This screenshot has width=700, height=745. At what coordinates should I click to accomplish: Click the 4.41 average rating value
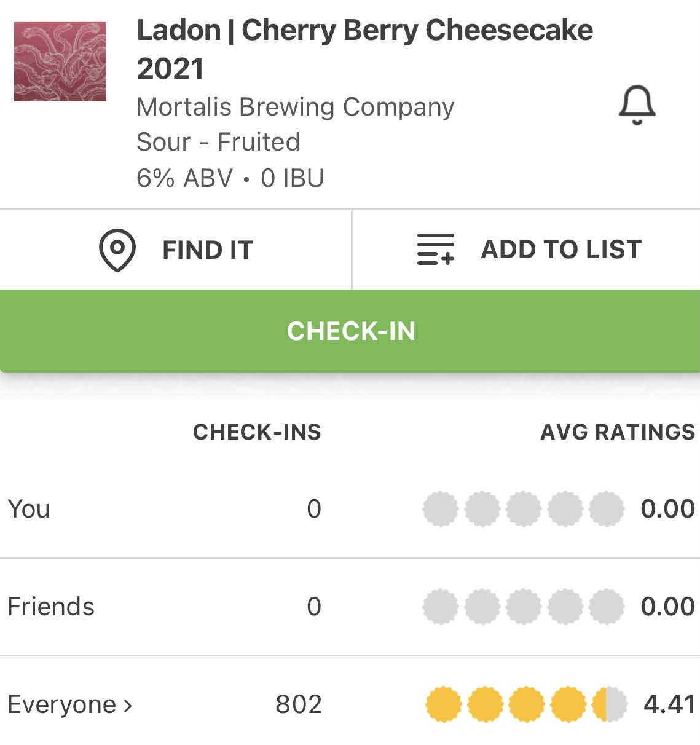tap(669, 704)
